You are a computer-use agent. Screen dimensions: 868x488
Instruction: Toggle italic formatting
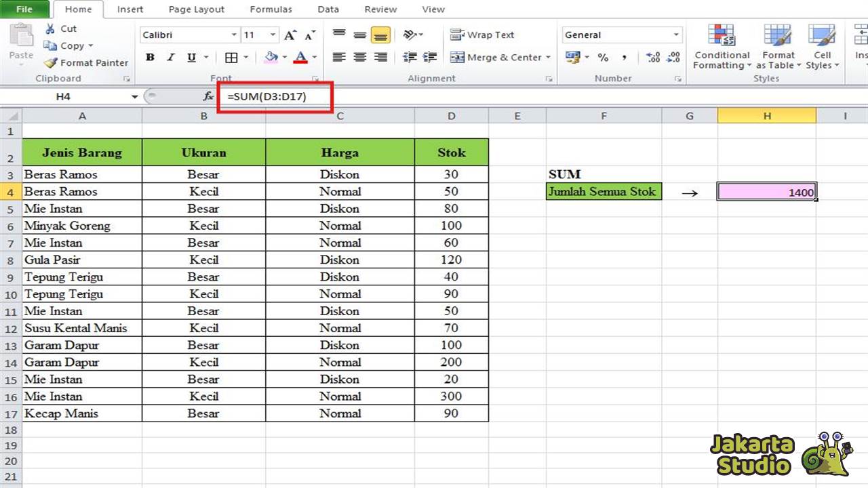click(170, 58)
